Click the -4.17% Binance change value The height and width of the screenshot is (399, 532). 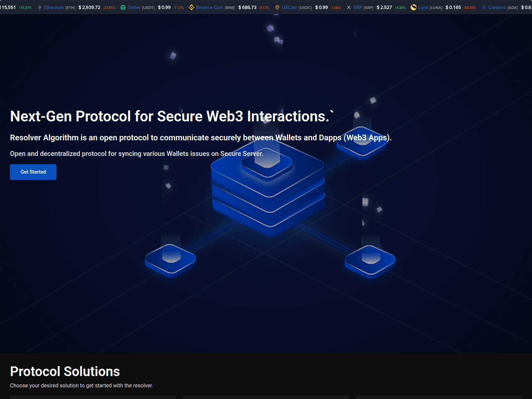[x=264, y=8]
